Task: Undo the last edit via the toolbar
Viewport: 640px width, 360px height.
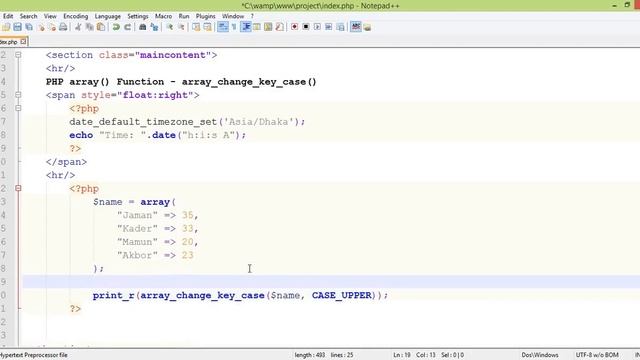Action: coord(116,27)
